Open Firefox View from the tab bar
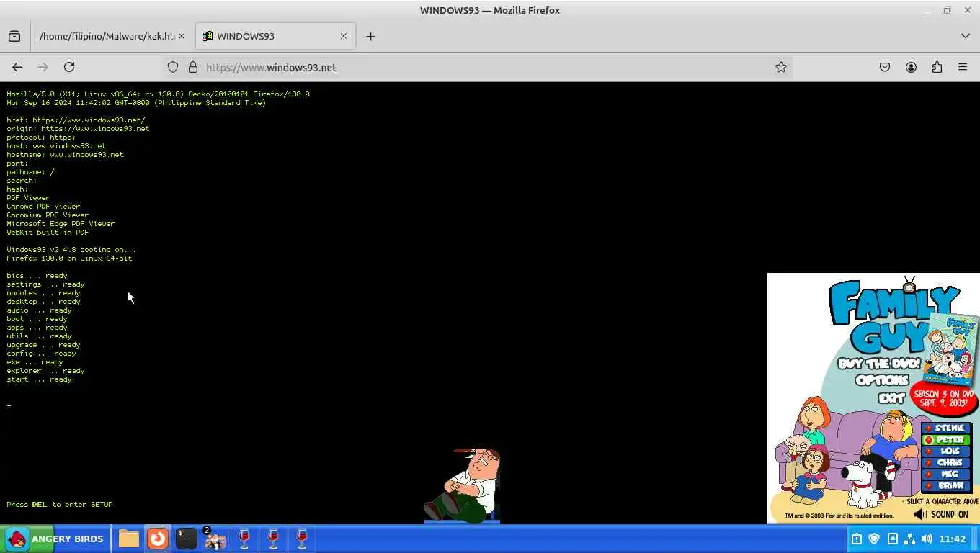The image size is (980, 553). coord(14,36)
